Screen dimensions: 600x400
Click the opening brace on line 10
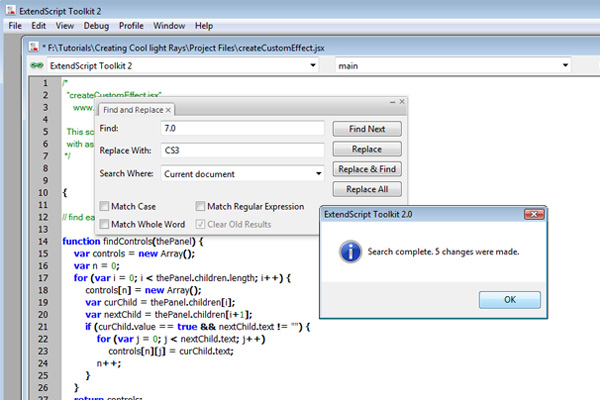click(x=65, y=193)
